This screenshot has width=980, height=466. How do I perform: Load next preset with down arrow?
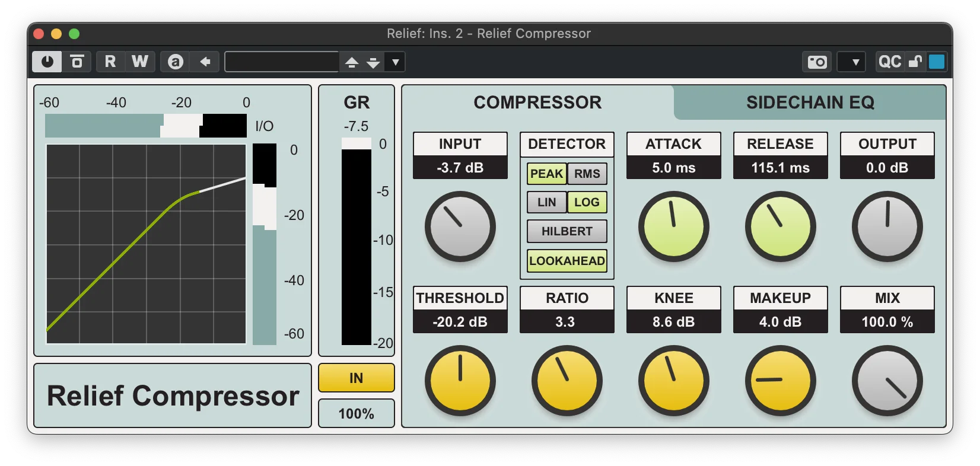[373, 62]
